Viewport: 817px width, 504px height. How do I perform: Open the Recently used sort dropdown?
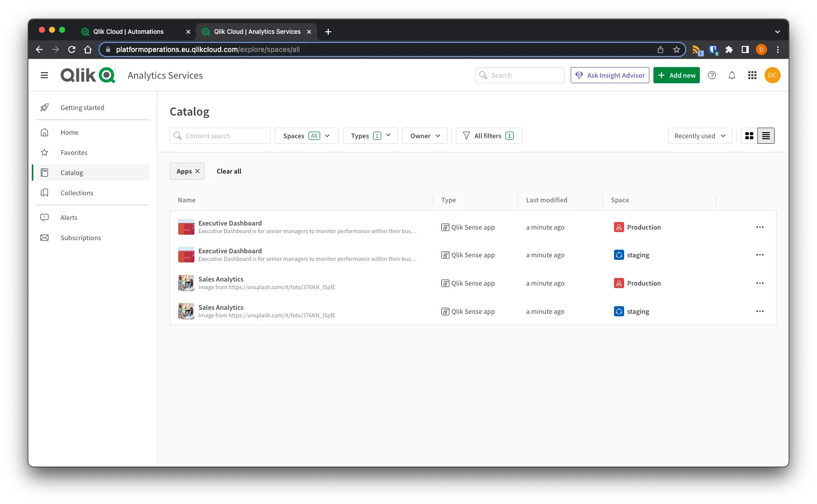point(699,135)
